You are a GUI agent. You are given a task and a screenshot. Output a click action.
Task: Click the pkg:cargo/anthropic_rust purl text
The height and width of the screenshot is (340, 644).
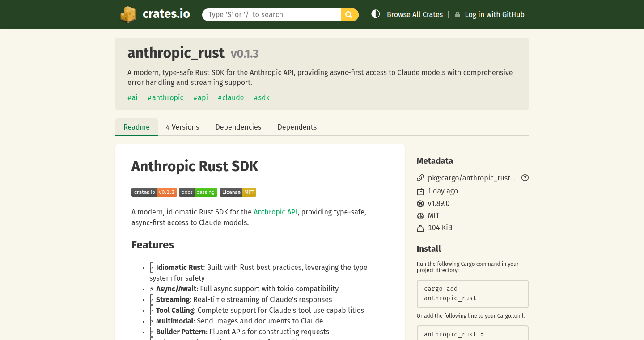tap(472, 178)
